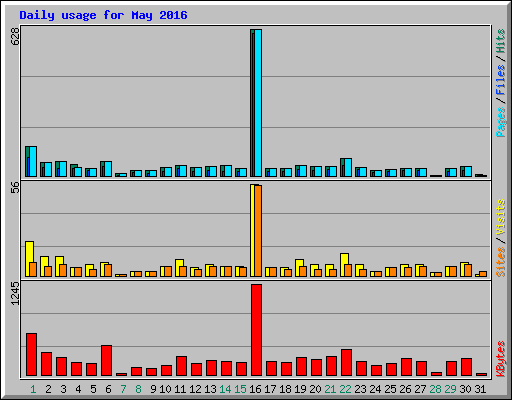Click the yellow visits bar for day 1
The width and height of the screenshot is (512, 400).
pos(28,259)
